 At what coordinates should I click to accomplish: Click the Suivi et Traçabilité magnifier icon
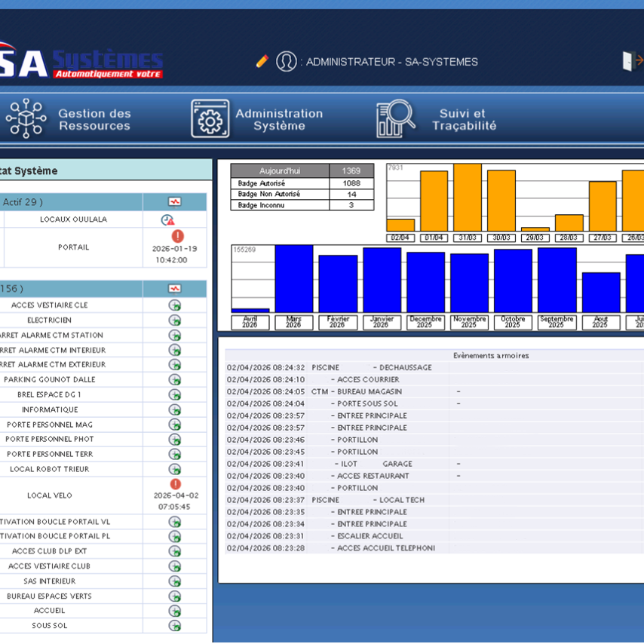coord(396,118)
